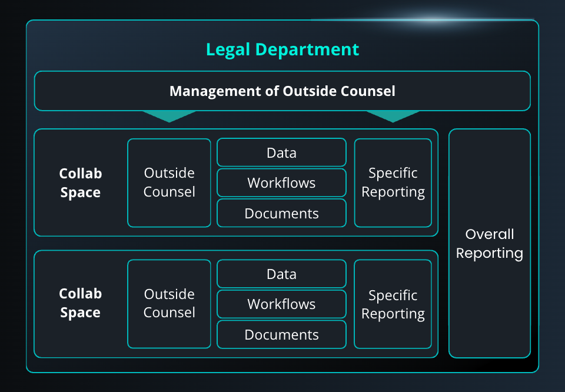The width and height of the screenshot is (565, 392).
Task: Select Data in the lower Collab Space
Action: point(281,274)
